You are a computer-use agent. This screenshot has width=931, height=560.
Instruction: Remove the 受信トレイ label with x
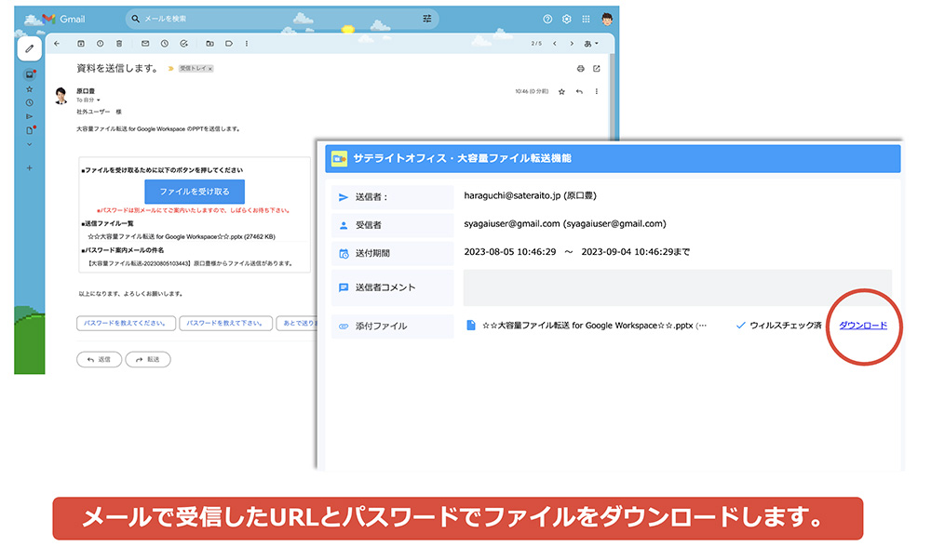pyautogui.click(x=210, y=69)
